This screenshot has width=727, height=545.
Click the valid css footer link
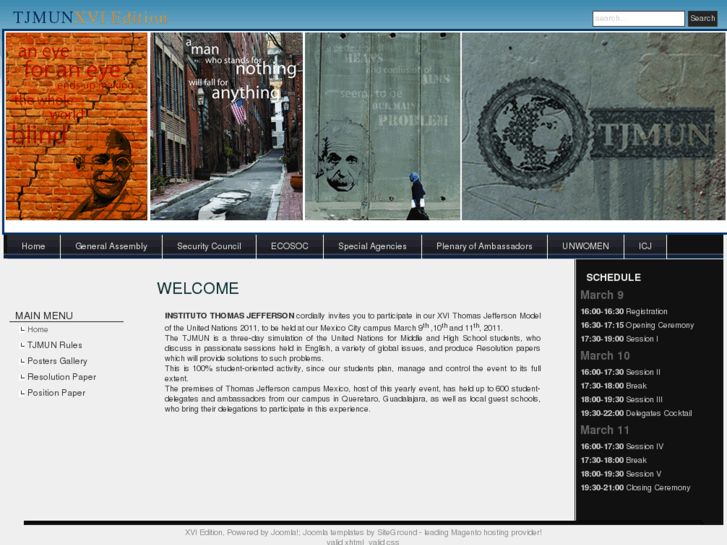click(383, 542)
